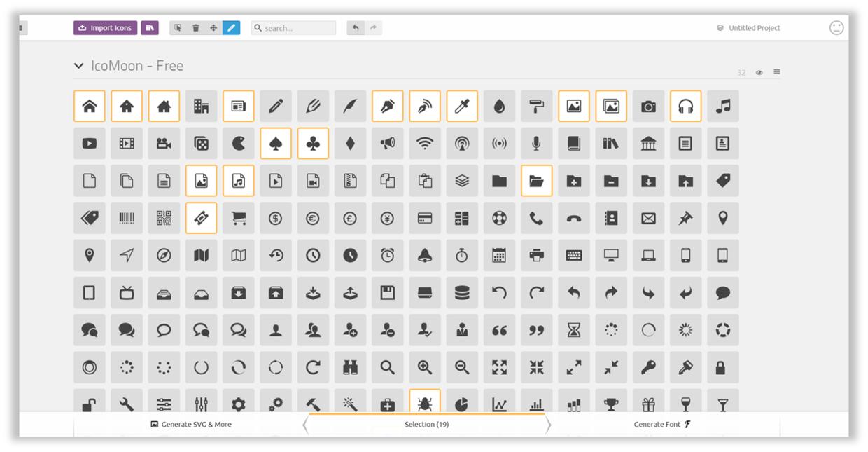Activate the trash Delete tool
Screen dimensions: 868x452
coord(196,28)
